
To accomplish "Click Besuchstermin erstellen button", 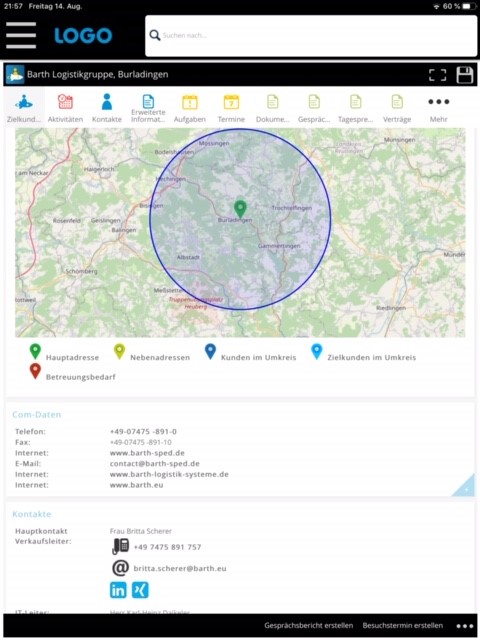I will tap(402, 625).
